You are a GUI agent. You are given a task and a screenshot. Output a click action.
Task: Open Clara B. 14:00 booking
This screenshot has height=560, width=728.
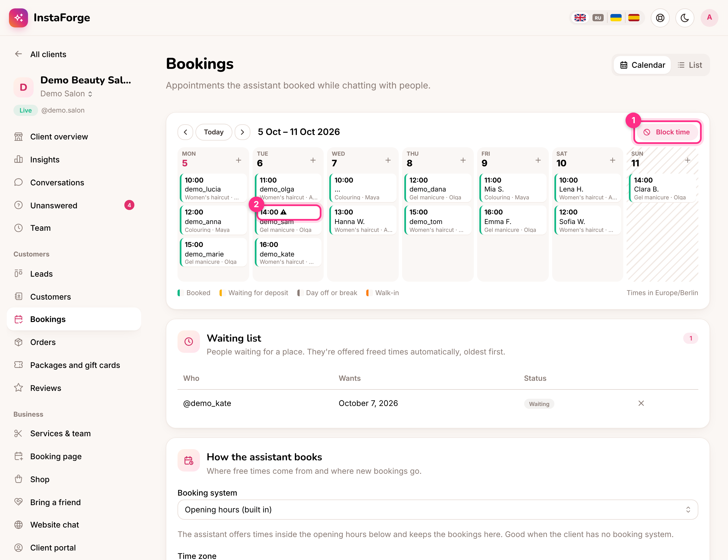click(662, 188)
